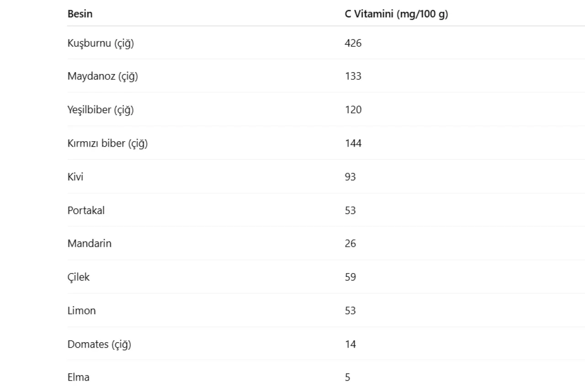Click the value 426 for Kuşburnu
Screen dimensions: 585x392
(x=353, y=43)
